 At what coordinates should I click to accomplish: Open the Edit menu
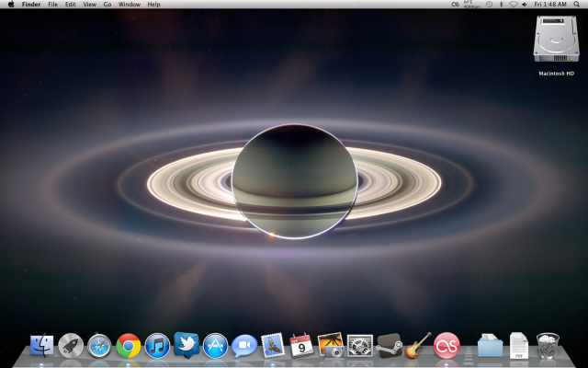tap(70, 5)
